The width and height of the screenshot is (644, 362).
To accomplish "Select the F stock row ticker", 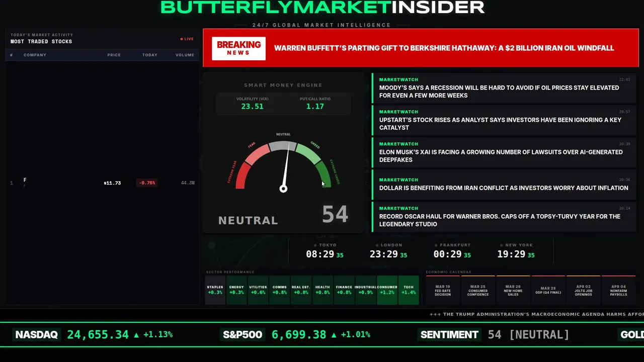I will tap(25, 180).
